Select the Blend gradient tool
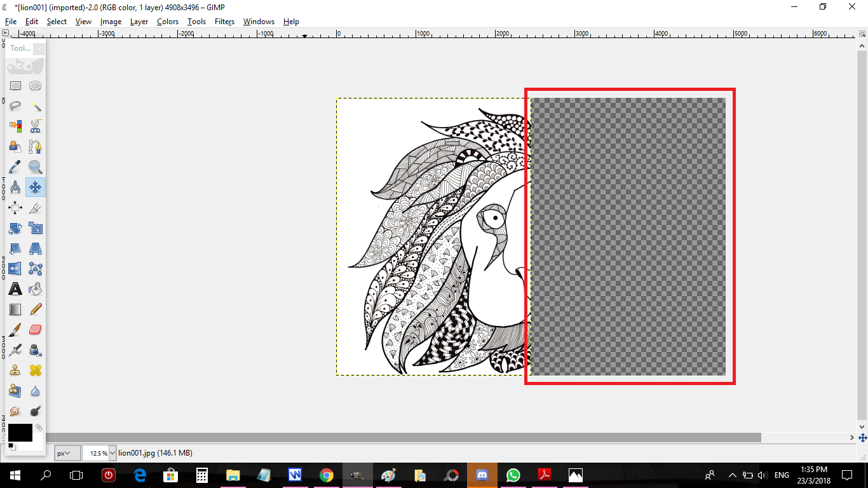Viewport: 868px width, 488px height. (15, 309)
